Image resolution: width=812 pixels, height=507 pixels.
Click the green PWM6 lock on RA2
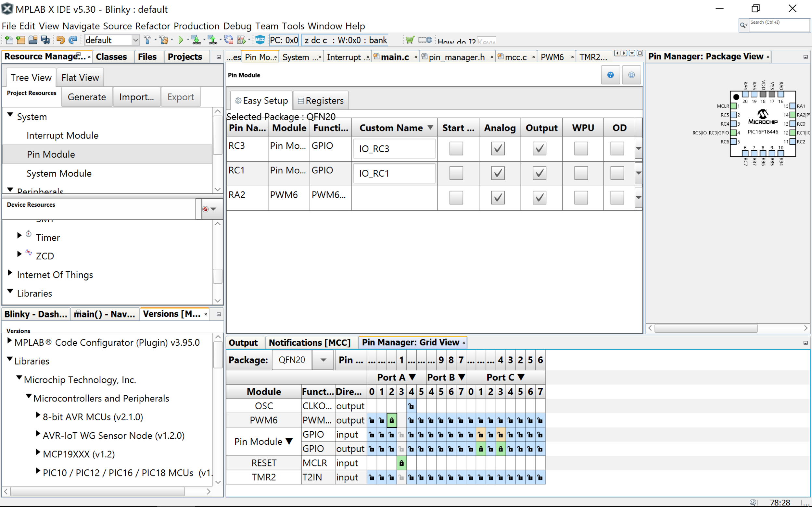pyautogui.click(x=392, y=420)
